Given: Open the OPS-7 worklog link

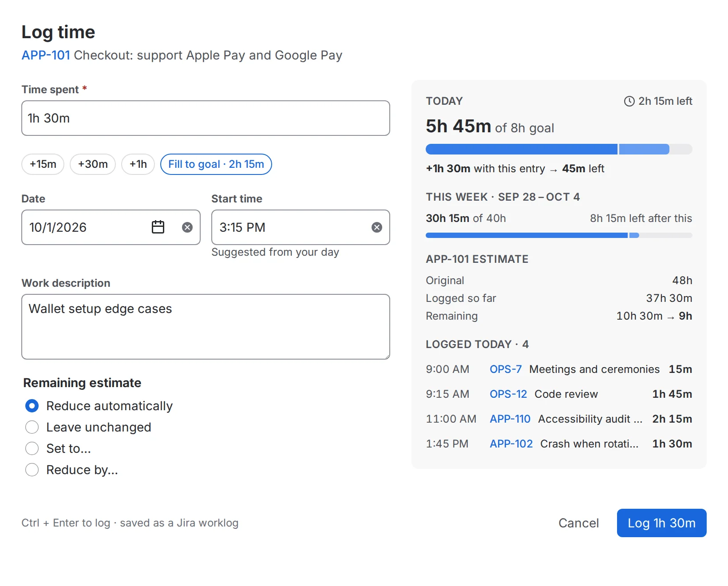Looking at the screenshot, I should [506, 369].
